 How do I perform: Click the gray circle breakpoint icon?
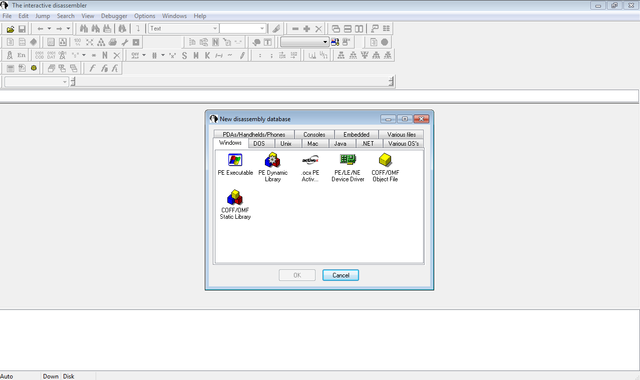(x=384, y=42)
